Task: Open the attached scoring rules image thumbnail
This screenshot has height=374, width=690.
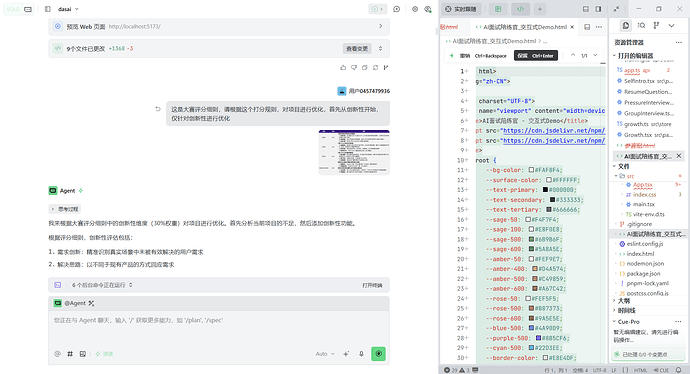Action: (354, 152)
